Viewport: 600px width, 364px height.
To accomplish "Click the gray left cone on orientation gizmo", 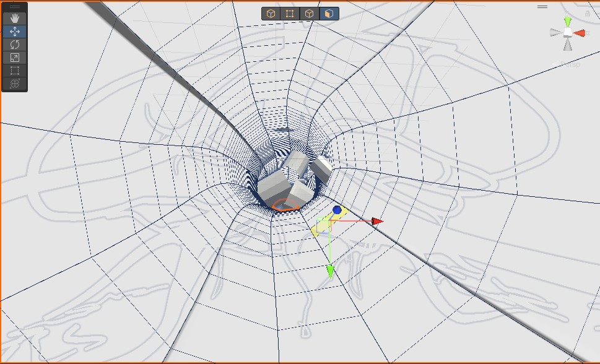I will pos(555,33).
